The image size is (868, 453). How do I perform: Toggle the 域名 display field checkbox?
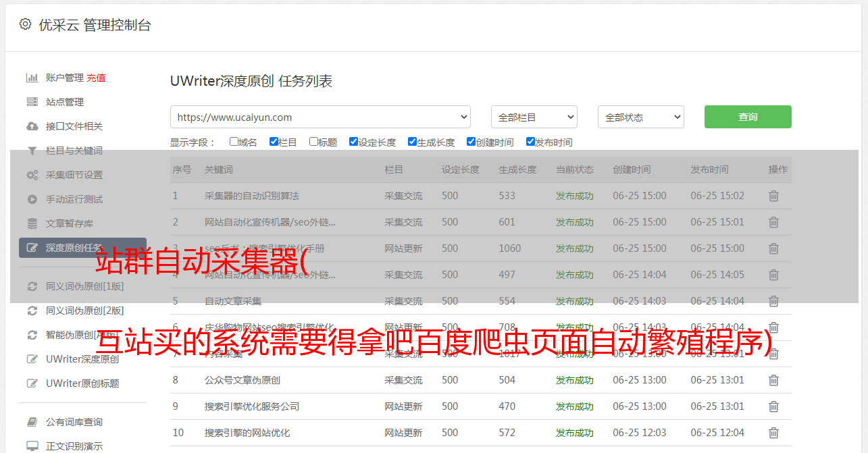click(x=234, y=142)
